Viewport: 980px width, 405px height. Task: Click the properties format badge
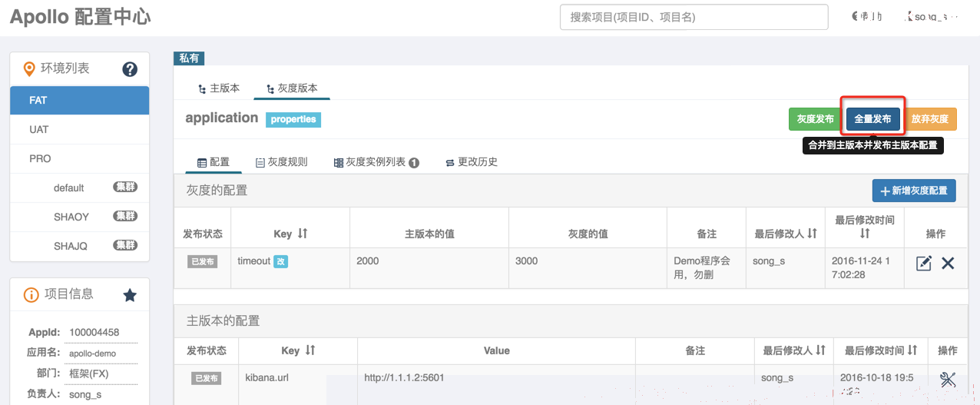tap(293, 119)
